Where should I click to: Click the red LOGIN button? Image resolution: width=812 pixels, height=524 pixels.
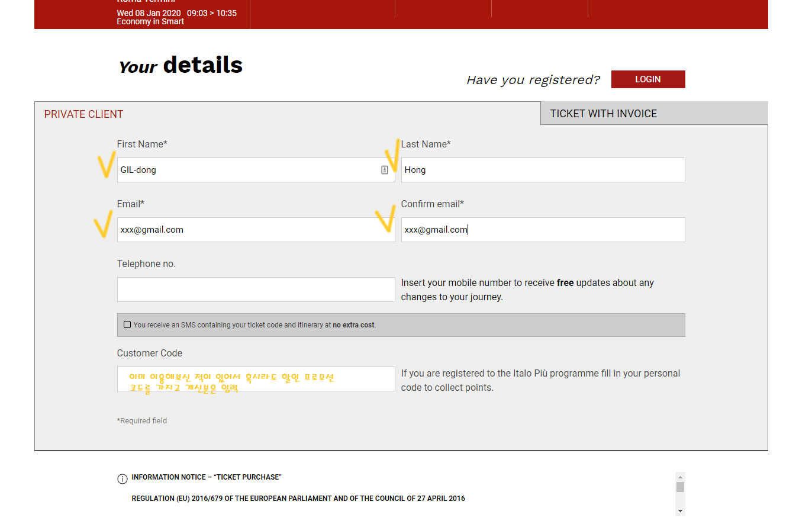click(648, 79)
